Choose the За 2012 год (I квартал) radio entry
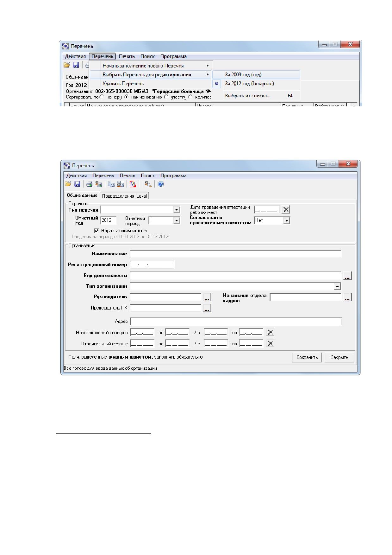392x555 pixels. click(x=256, y=84)
